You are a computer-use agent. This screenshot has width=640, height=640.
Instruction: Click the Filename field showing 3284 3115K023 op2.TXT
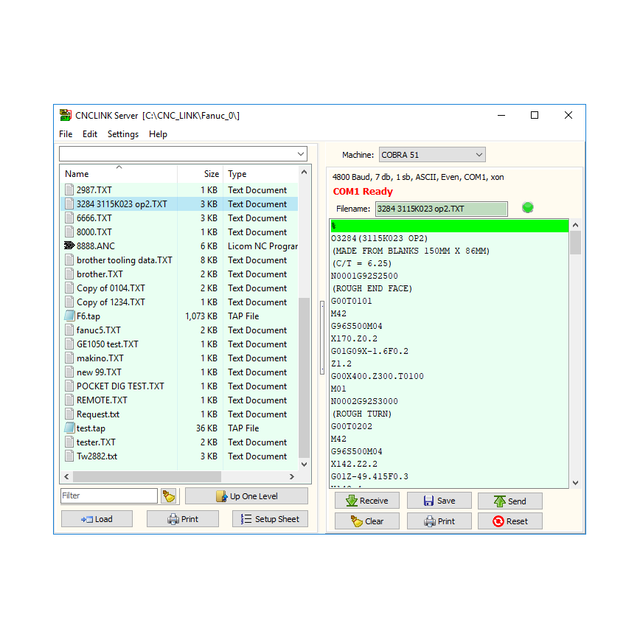pyautogui.click(x=441, y=209)
